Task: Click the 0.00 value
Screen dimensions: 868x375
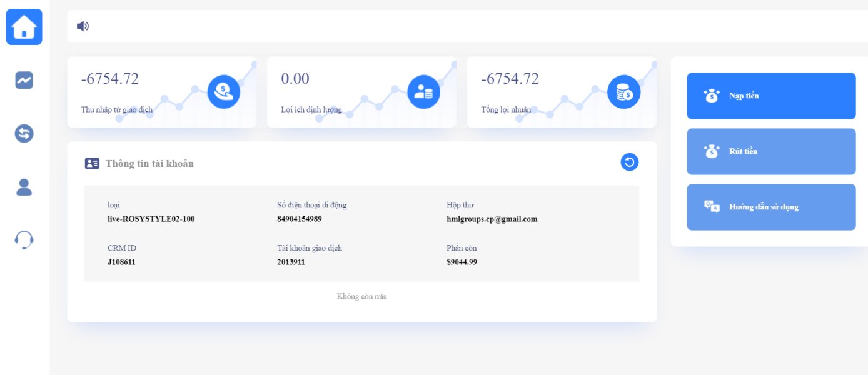Action: coord(295,79)
